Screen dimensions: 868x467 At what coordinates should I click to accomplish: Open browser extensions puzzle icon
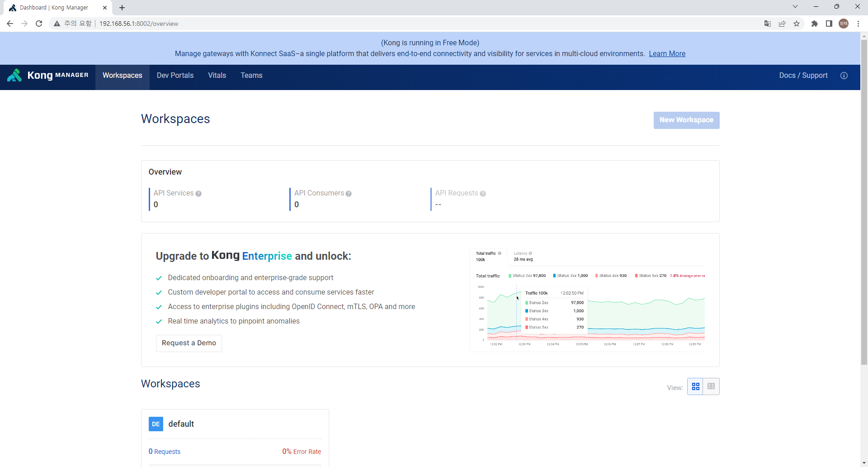click(x=815, y=24)
